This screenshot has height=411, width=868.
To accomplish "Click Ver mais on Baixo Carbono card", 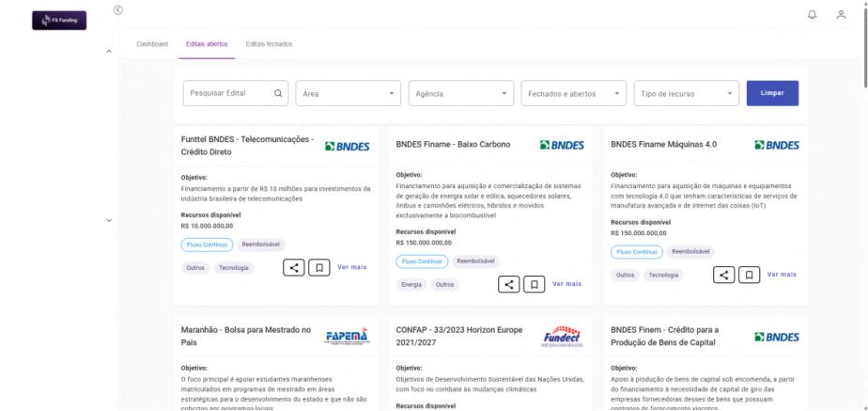I will pos(566,284).
